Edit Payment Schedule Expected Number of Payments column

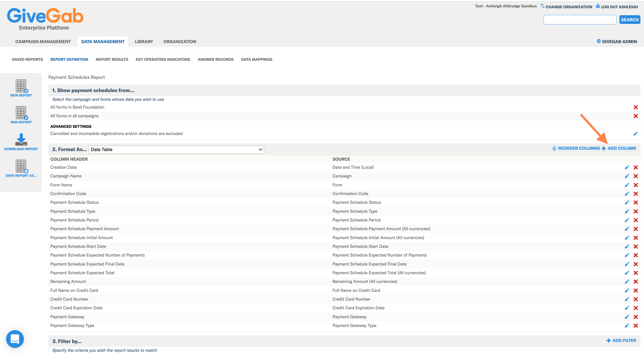[x=627, y=255]
